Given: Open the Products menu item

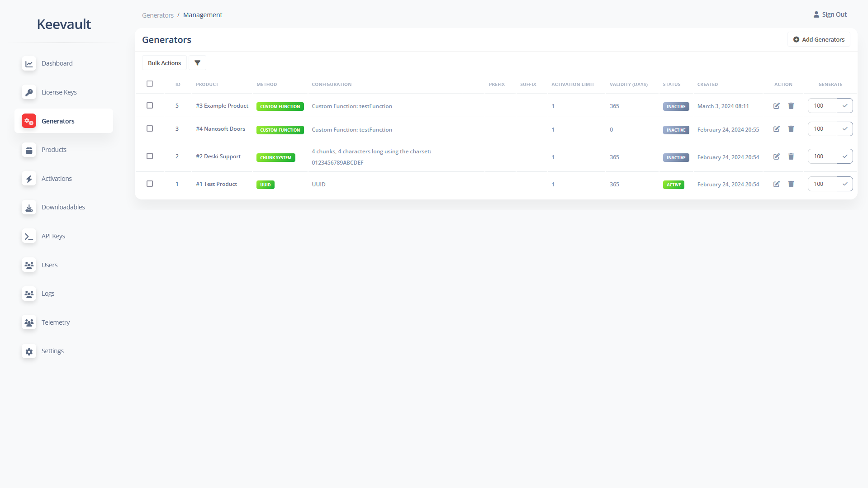Looking at the screenshot, I should click(54, 150).
